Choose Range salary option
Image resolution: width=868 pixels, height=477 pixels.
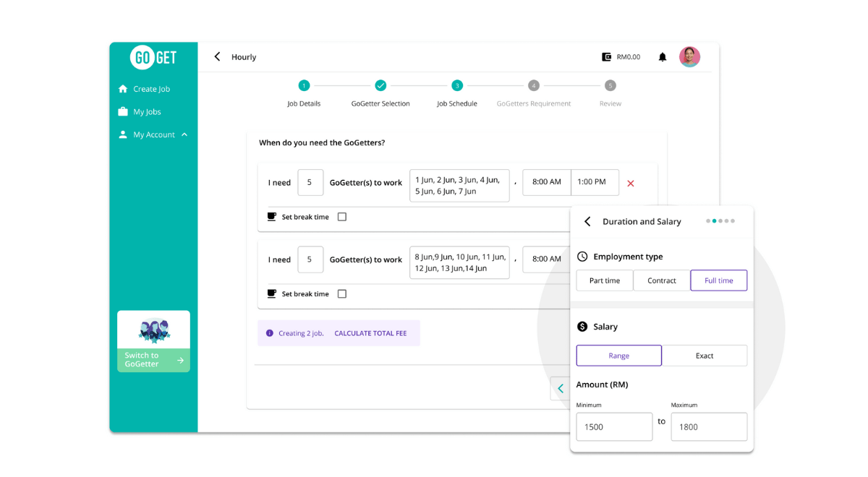click(619, 356)
